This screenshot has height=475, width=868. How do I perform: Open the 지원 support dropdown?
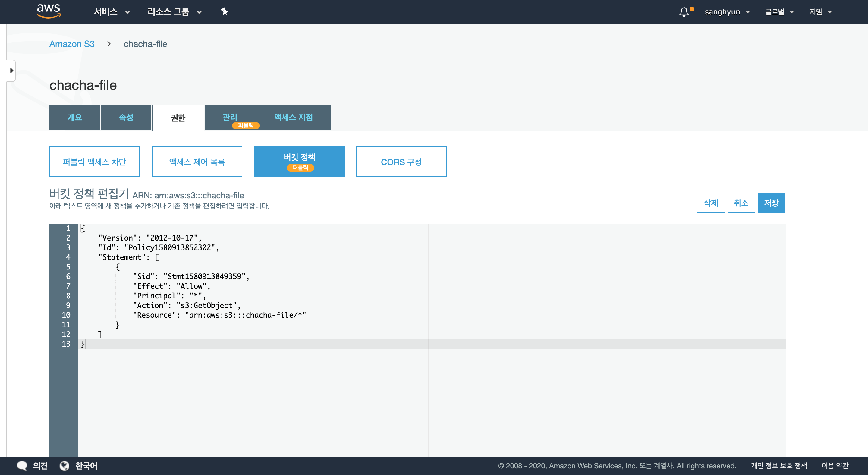pos(820,12)
